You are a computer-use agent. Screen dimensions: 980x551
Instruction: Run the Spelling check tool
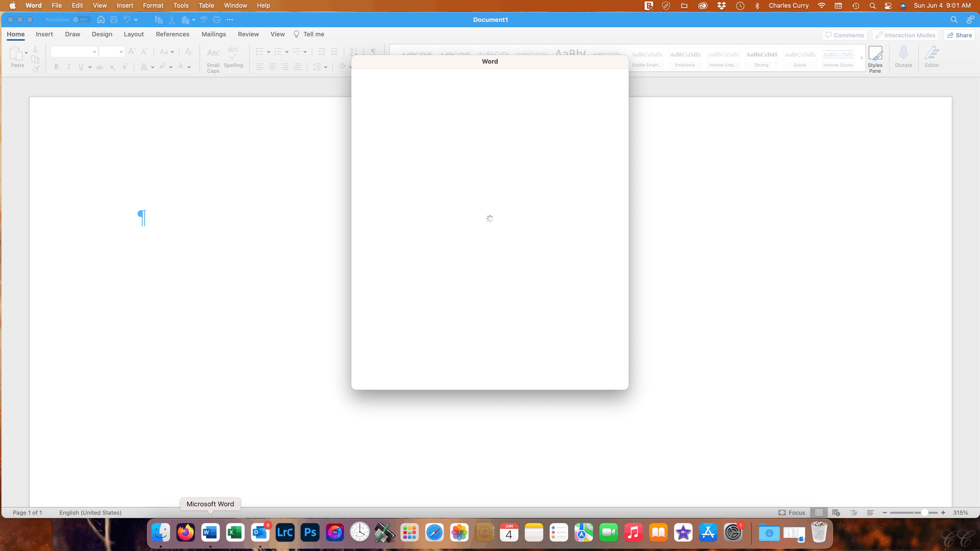click(233, 57)
